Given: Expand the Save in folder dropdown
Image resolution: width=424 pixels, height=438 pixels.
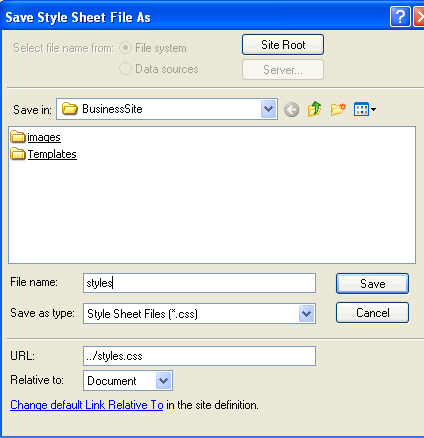Looking at the screenshot, I should [x=268, y=109].
